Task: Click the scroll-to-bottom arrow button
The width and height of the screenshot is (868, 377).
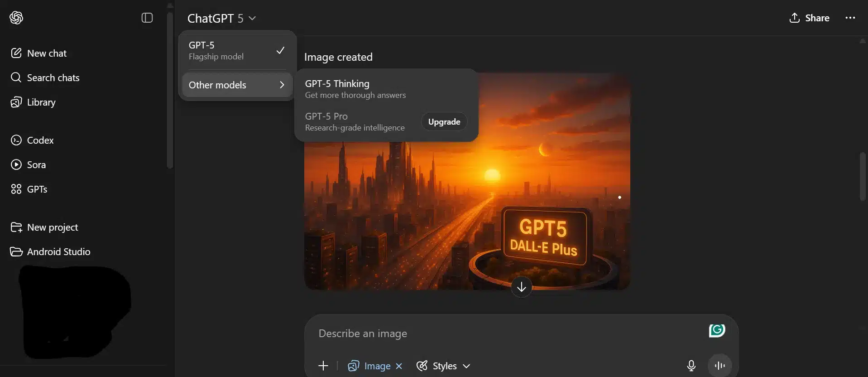Action: point(521,287)
